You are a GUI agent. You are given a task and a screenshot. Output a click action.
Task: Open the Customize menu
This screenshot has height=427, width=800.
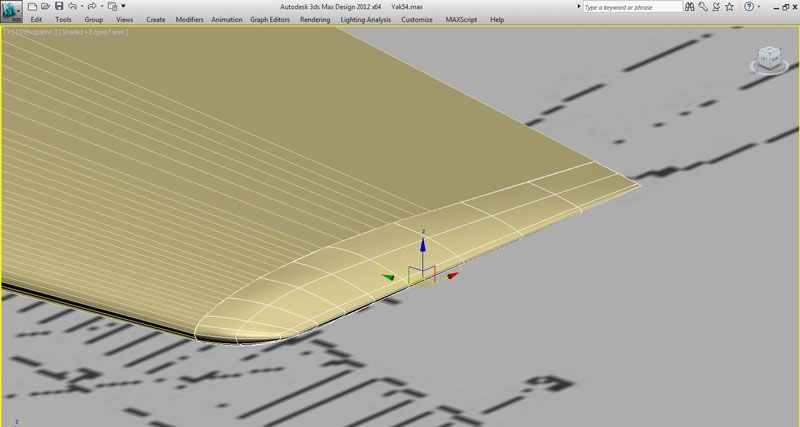[x=417, y=19]
